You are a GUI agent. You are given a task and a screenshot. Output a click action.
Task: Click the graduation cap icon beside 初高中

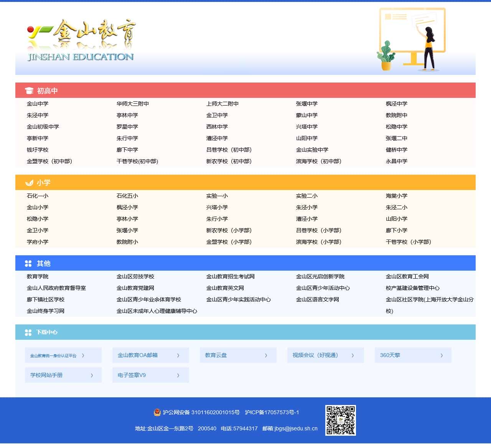29,91
